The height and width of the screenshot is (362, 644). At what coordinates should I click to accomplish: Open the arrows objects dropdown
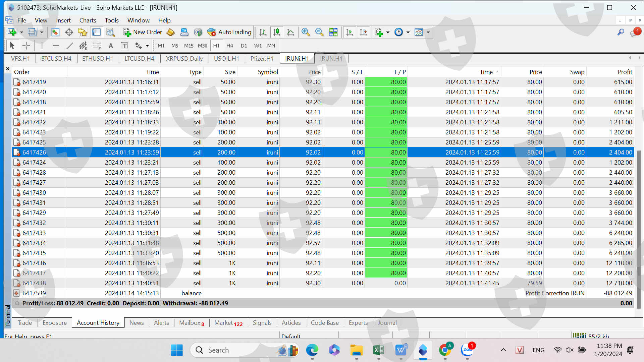[x=147, y=46]
